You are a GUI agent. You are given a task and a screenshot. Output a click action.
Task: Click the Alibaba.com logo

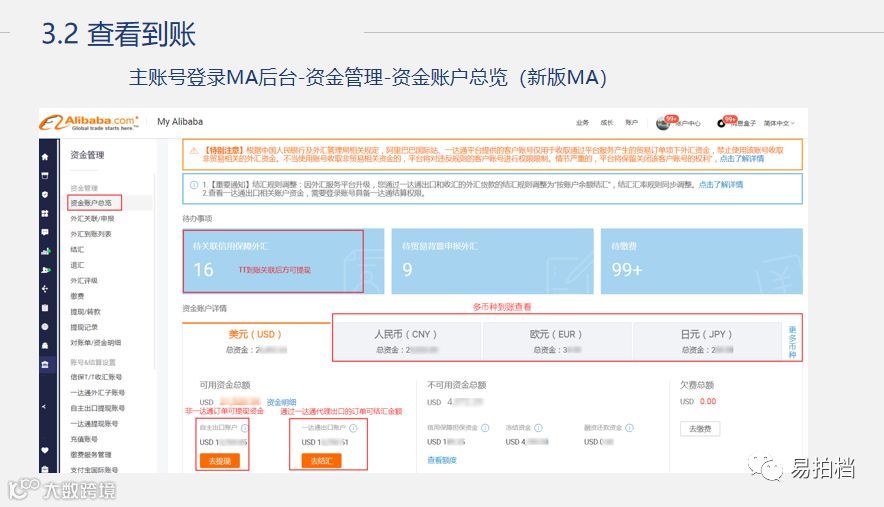point(89,122)
